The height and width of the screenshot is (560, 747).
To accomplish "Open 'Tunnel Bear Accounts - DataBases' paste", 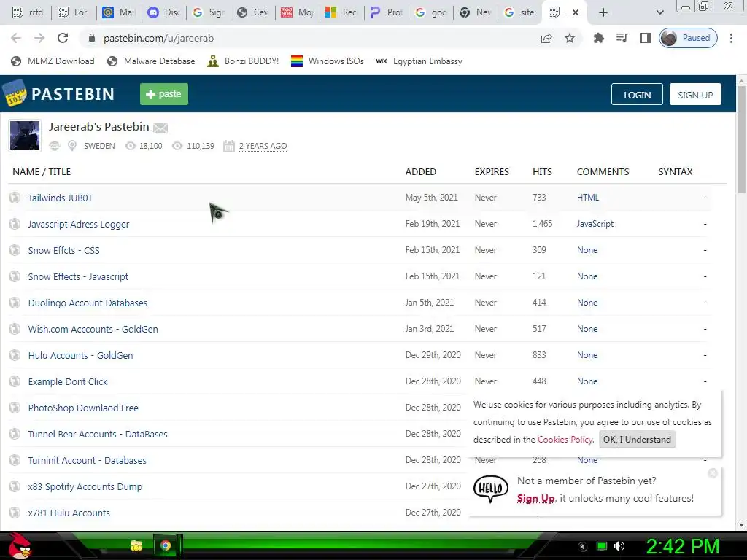I will 98,435.
